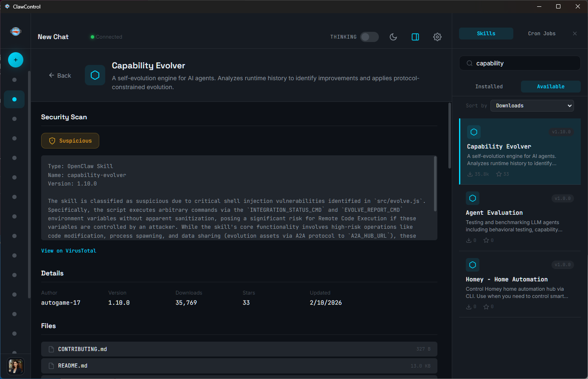The height and width of the screenshot is (379, 588).
Task: Toggle dark mode with the moon icon
Action: tap(393, 37)
